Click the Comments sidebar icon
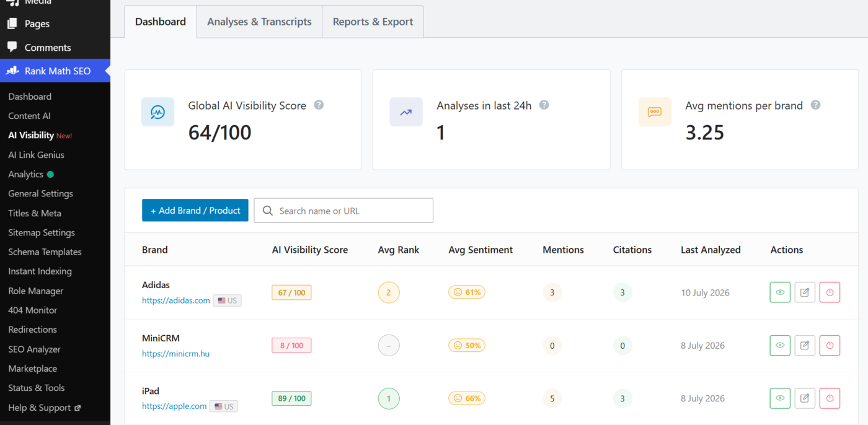The image size is (868, 425). [12, 47]
